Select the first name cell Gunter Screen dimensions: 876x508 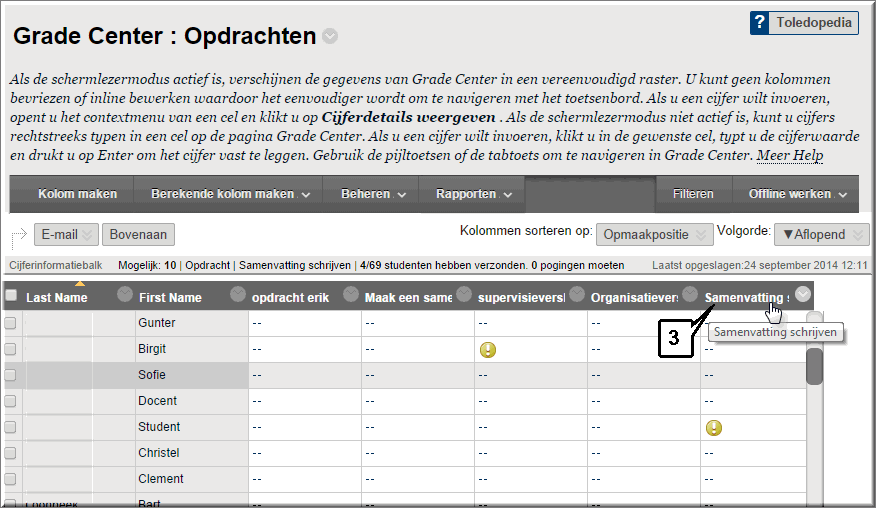point(157,323)
